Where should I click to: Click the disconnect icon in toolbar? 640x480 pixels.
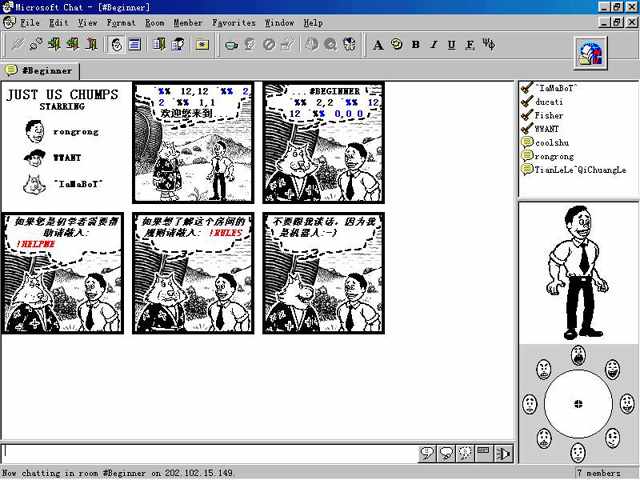click(36, 44)
